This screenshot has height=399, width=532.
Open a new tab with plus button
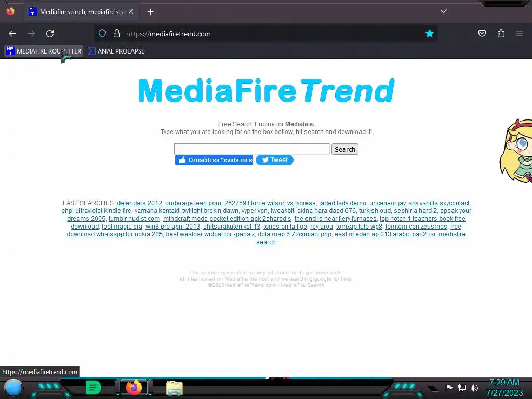[x=150, y=12]
